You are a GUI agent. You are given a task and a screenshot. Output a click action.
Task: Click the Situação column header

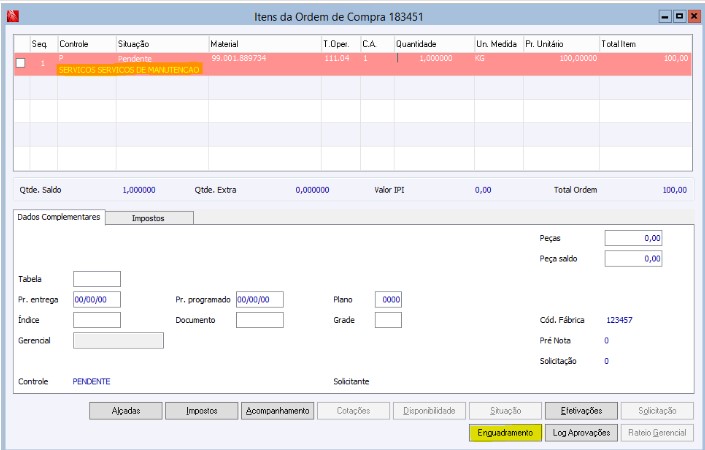coord(162,44)
